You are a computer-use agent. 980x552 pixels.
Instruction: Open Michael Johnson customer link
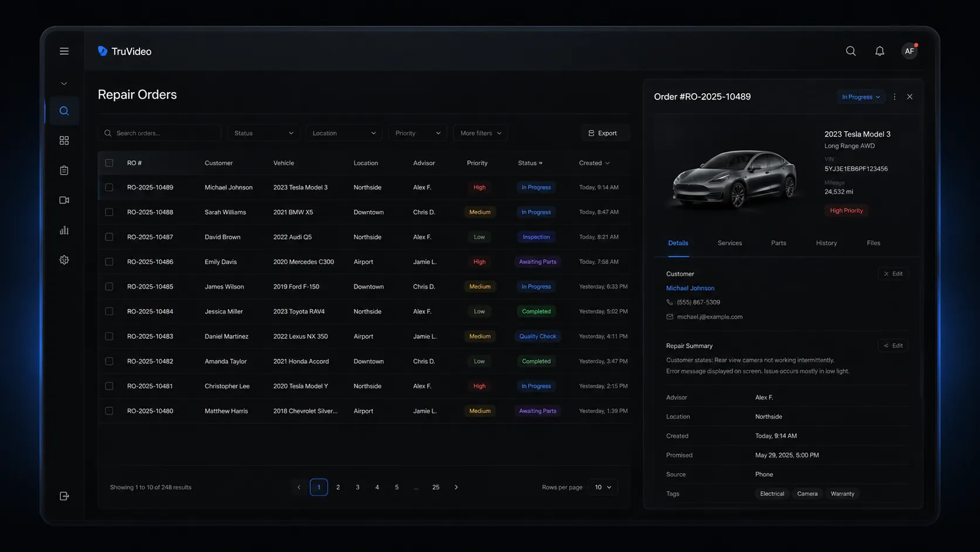[x=690, y=288]
